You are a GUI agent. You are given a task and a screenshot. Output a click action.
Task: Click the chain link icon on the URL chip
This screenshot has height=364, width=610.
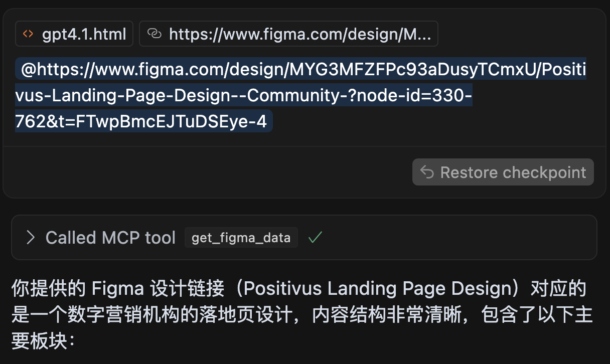click(155, 34)
